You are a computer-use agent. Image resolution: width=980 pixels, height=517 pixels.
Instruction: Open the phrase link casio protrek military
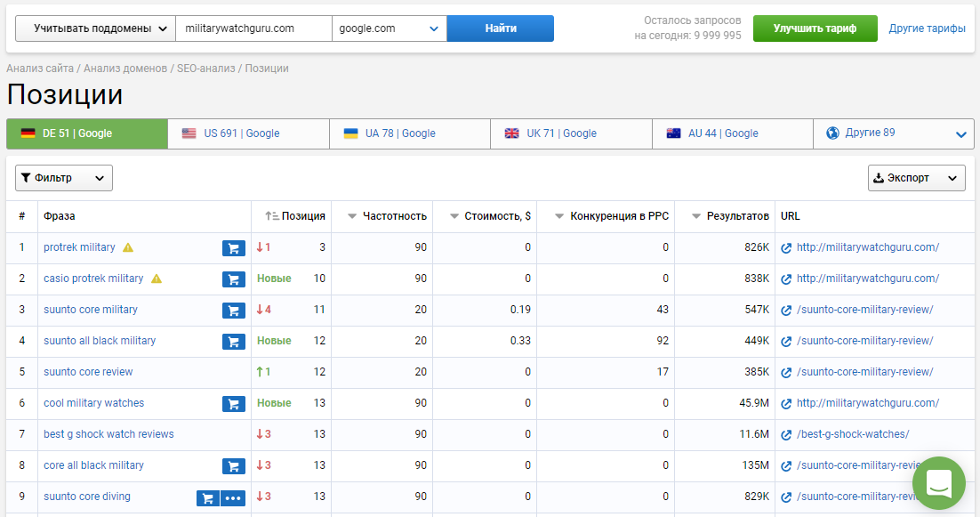(x=93, y=279)
